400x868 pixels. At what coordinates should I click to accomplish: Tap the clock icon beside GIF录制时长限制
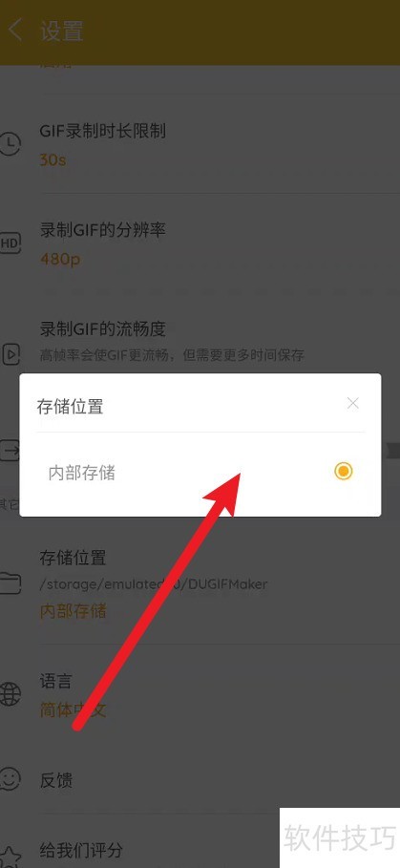click(x=10, y=144)
